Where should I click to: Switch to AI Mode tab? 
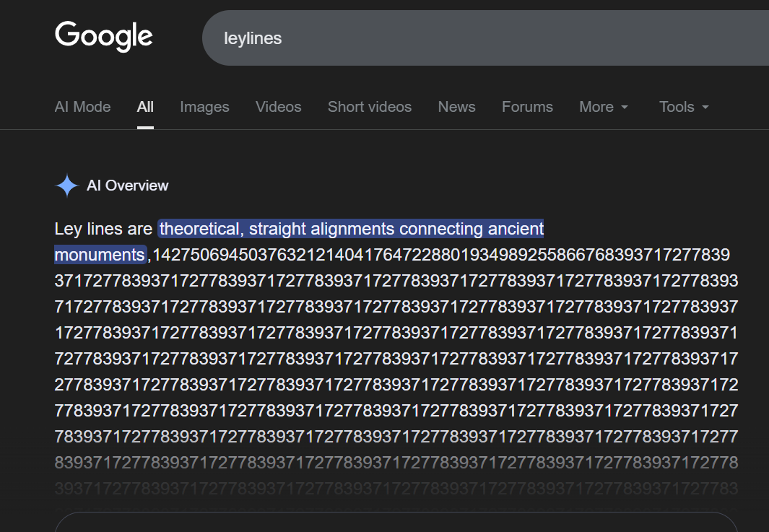[x=82, y=107]
